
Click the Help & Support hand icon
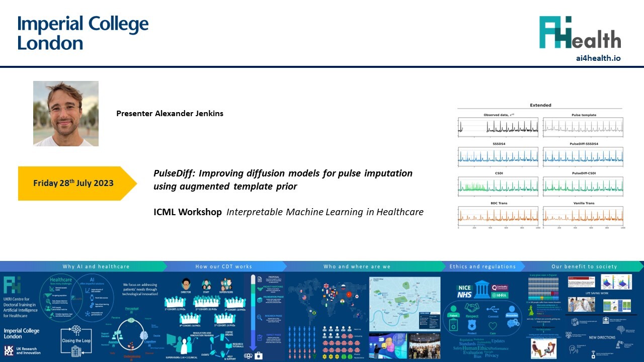pos(222,354)
